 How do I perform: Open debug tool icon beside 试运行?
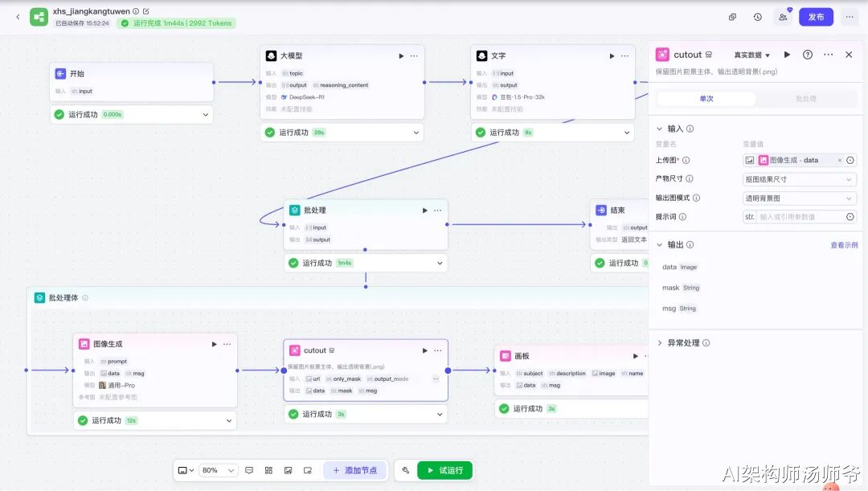tap(406, 471)
